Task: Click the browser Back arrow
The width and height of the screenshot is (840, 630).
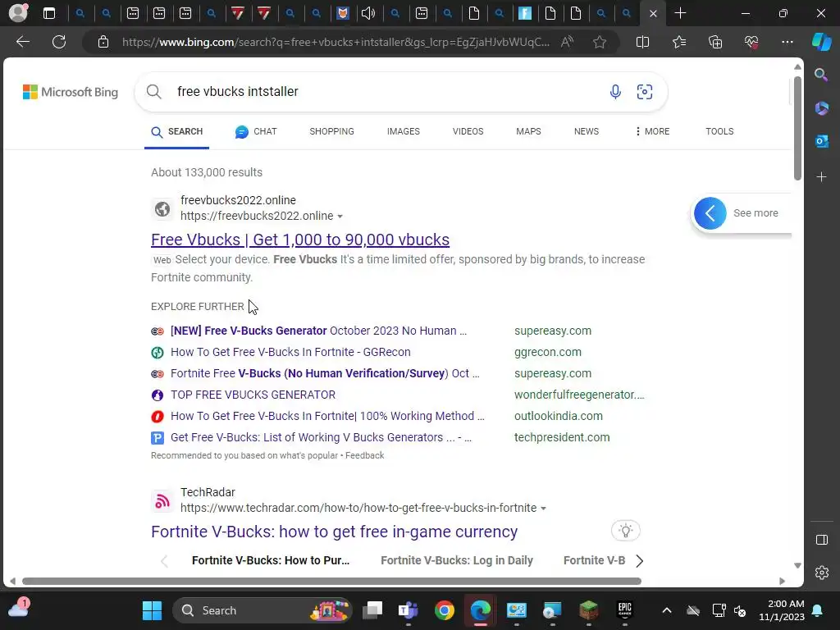Action: (22, 42)
